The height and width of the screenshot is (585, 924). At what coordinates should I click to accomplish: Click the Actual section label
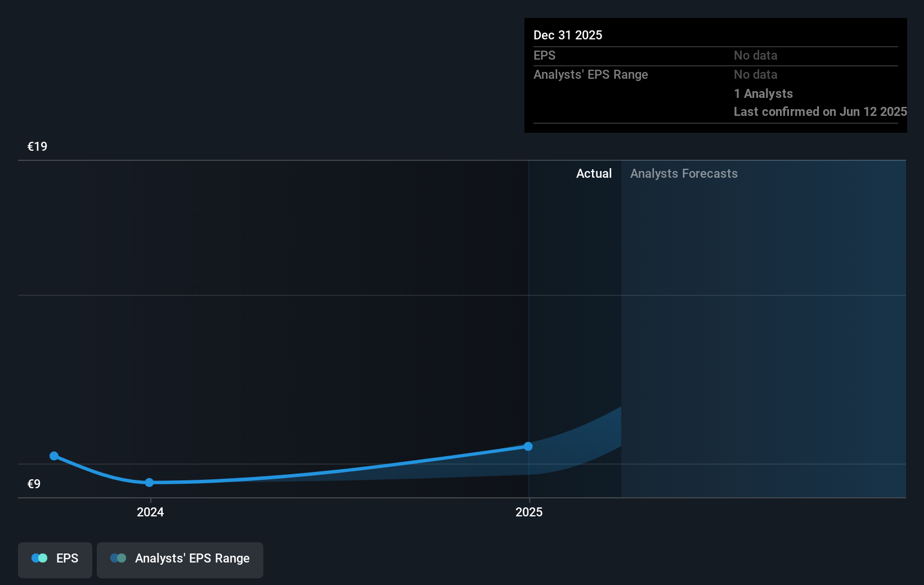click(x=594, y=174)
